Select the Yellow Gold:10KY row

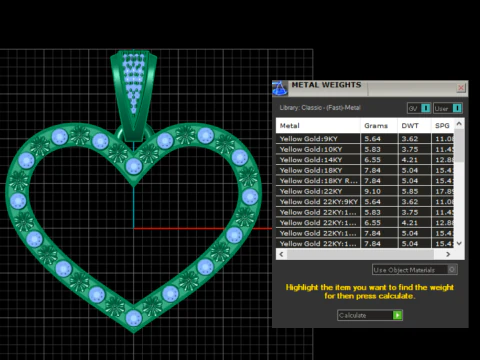365,149
